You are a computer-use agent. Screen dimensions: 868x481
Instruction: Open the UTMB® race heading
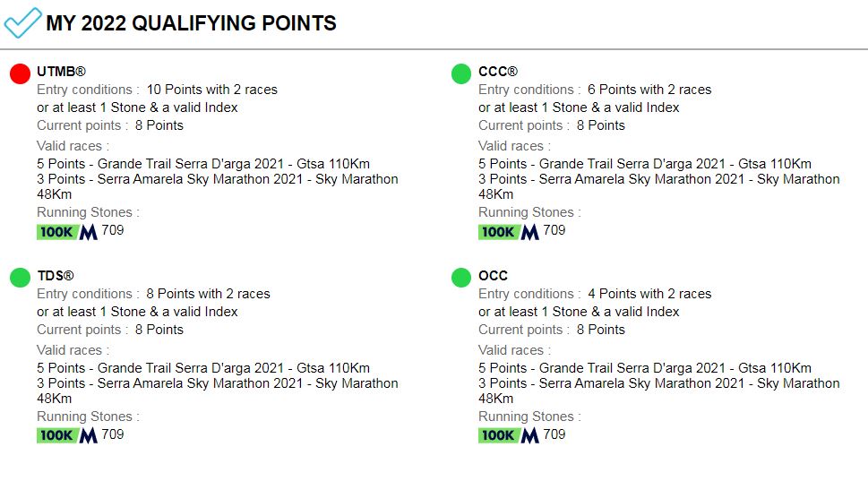point(62,72)
